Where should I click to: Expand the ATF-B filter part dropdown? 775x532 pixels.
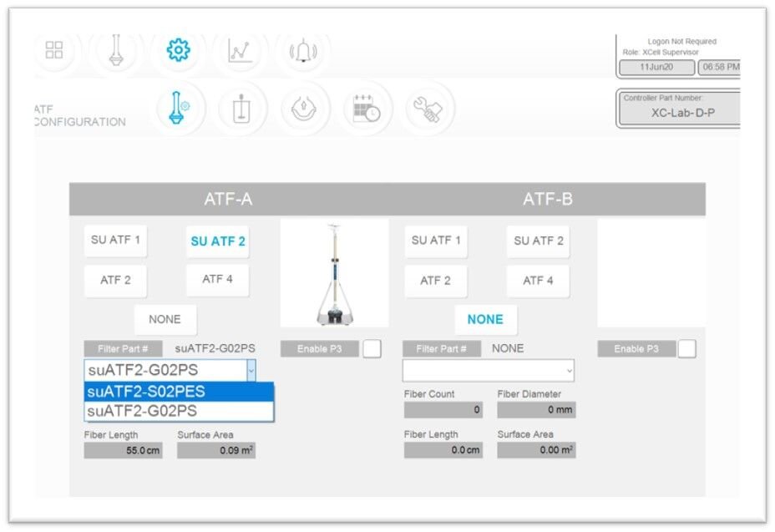click(x=570, y=370)
